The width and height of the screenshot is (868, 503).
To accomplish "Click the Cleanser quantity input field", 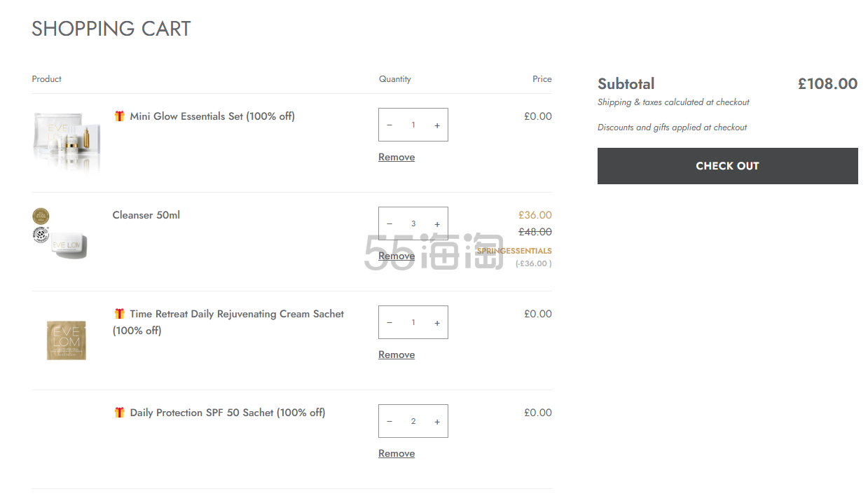I will pyautogui.click(x=413, y=224).
